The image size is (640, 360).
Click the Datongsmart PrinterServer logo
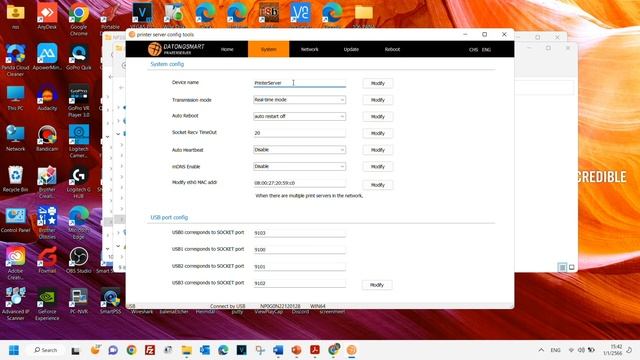[176, 49]
